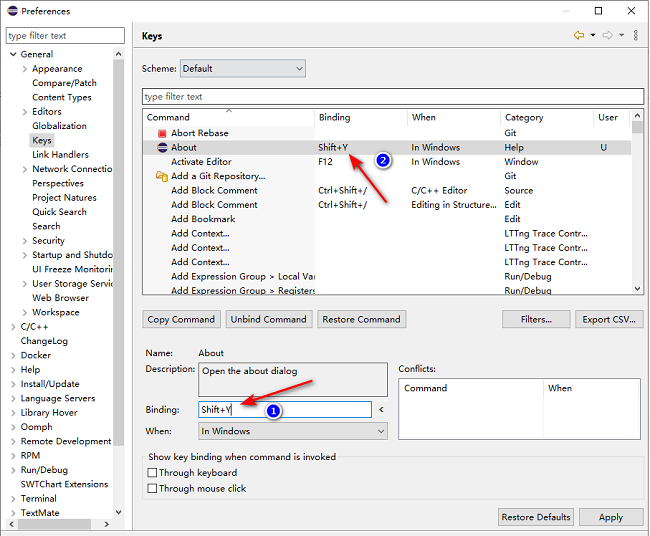Image resolution: width=650 pixels, height=536 pixels.
Task: Click the grey forward navigation arrow
Action: pos(607,36)
